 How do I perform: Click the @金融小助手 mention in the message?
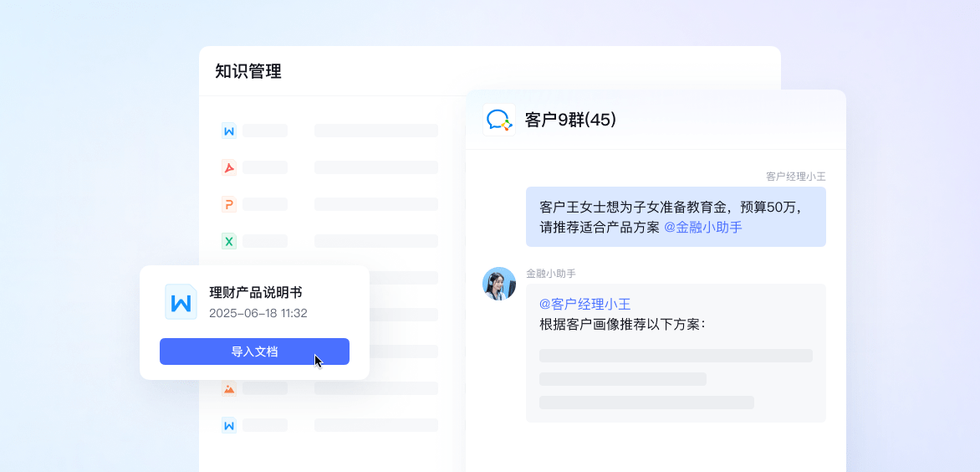(702, 227)
